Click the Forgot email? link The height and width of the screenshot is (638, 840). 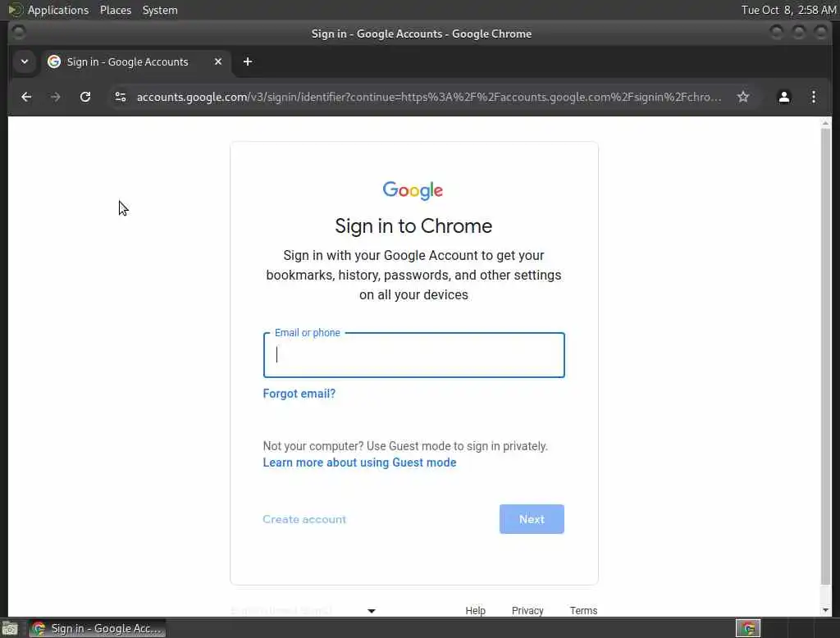pyautogui.click(x=299, y=394)
